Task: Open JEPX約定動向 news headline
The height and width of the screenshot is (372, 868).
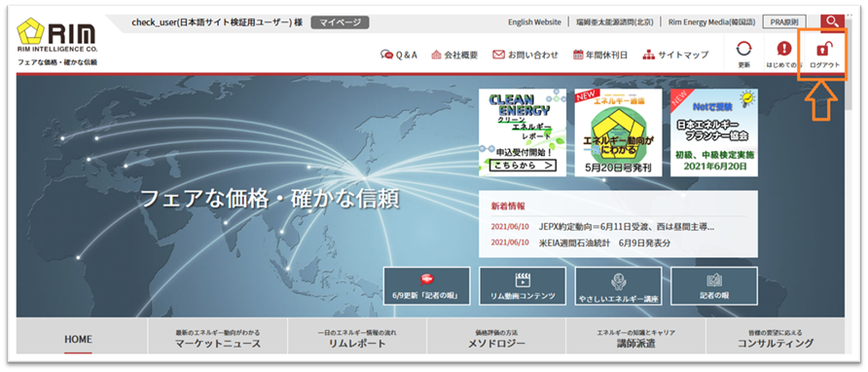Action: [x=626, y=227]
